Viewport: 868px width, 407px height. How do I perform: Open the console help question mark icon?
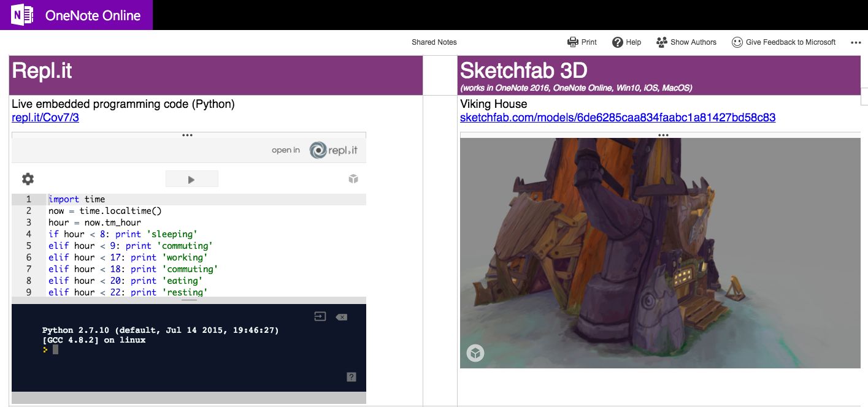351,377
